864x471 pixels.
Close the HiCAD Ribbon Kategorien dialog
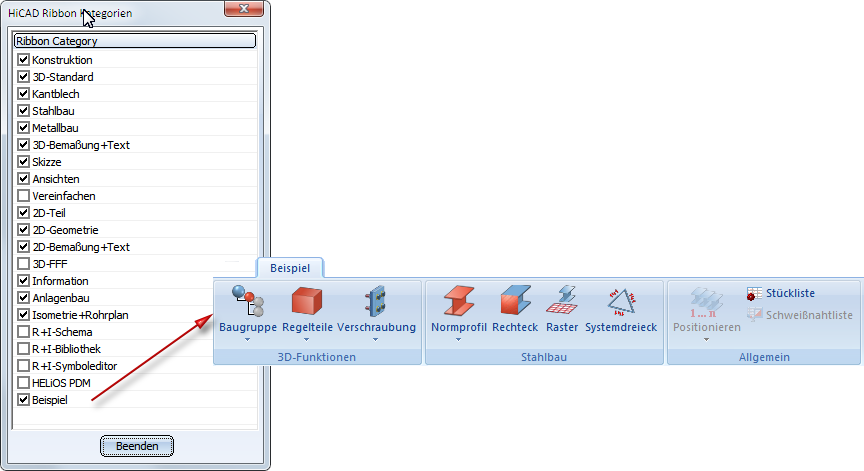[x=244, y=8]
